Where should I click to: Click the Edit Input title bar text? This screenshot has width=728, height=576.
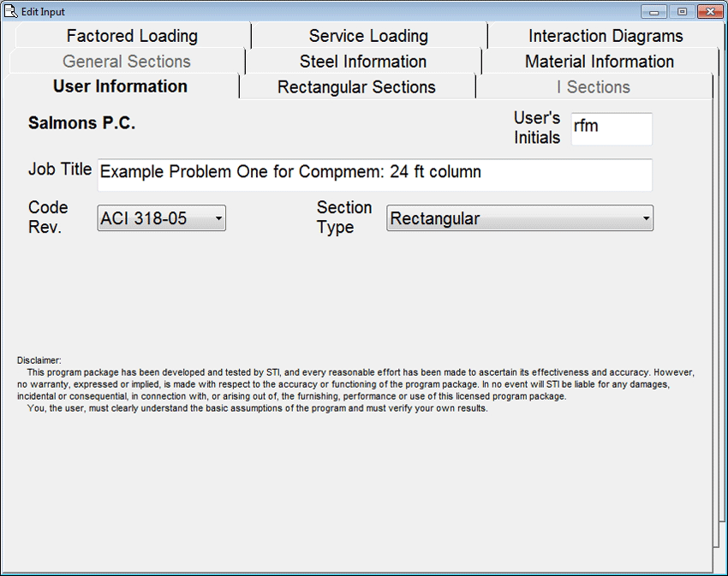43,12
